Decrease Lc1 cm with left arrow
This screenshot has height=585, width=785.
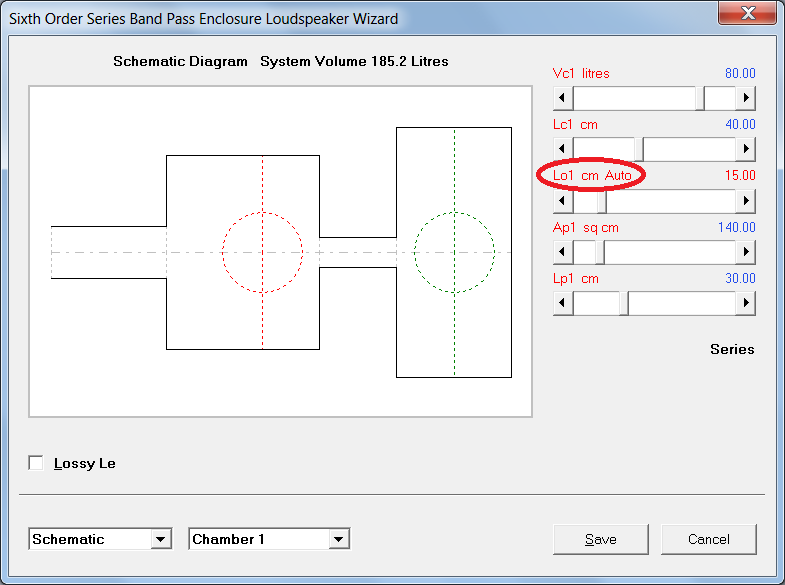(563, 149)
